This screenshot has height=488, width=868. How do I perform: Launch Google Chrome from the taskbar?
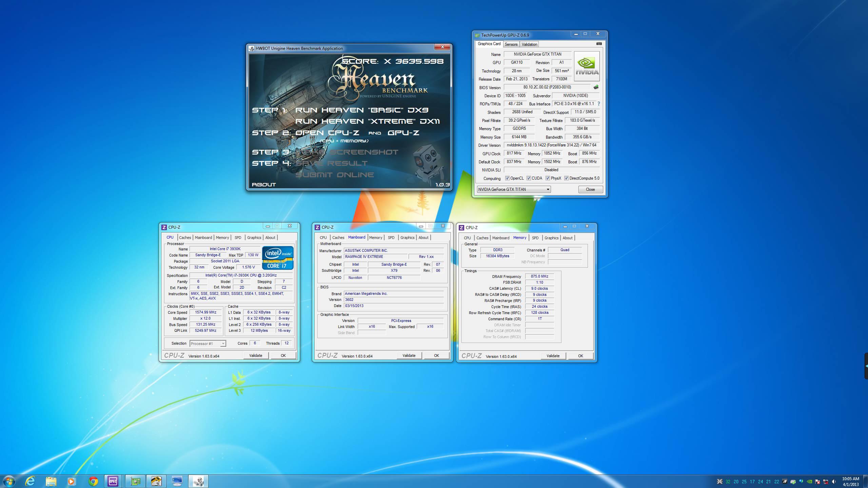click(93, 481)
